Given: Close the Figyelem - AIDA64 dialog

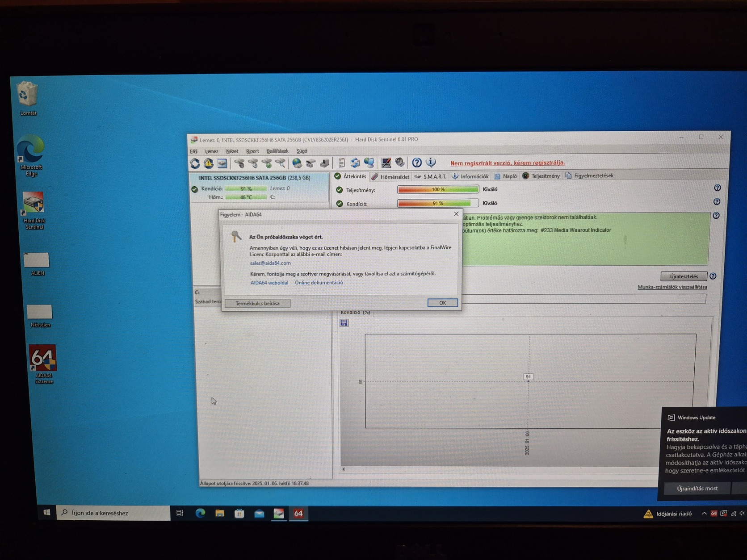Looking at the screenshot, I should (456, 214).
